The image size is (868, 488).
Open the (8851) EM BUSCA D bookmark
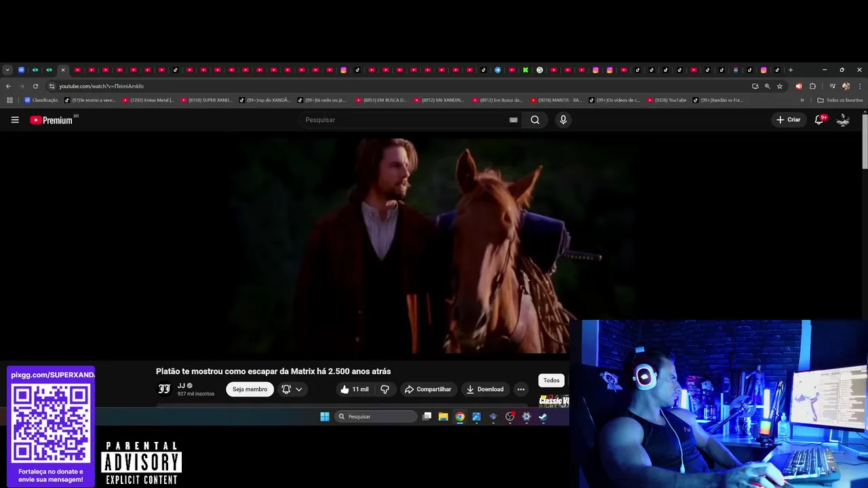(x=381, y=100)
